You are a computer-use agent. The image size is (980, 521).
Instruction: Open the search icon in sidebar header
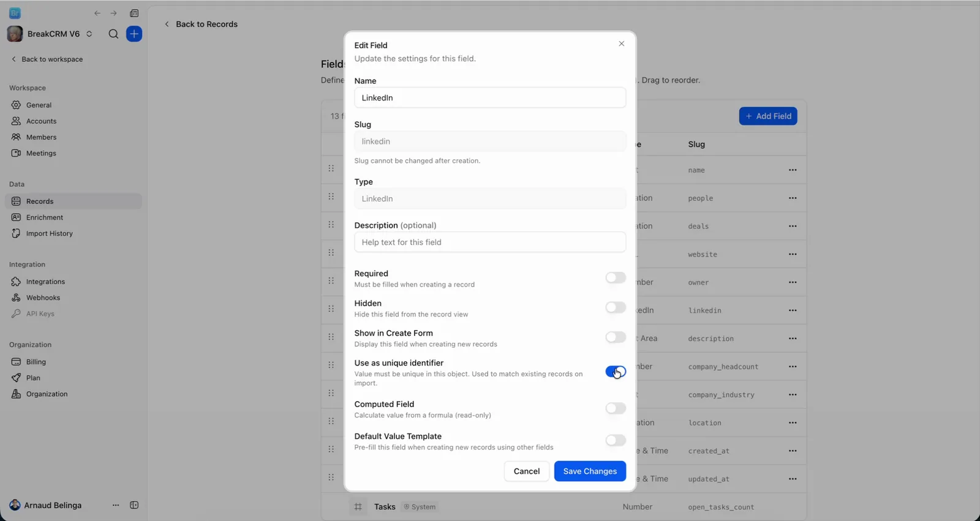tap(113, 34)
